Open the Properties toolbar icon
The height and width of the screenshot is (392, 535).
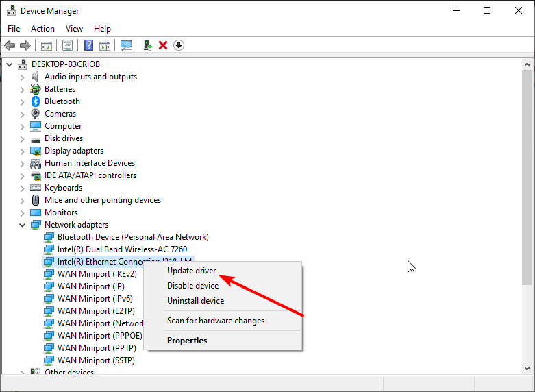67,45
